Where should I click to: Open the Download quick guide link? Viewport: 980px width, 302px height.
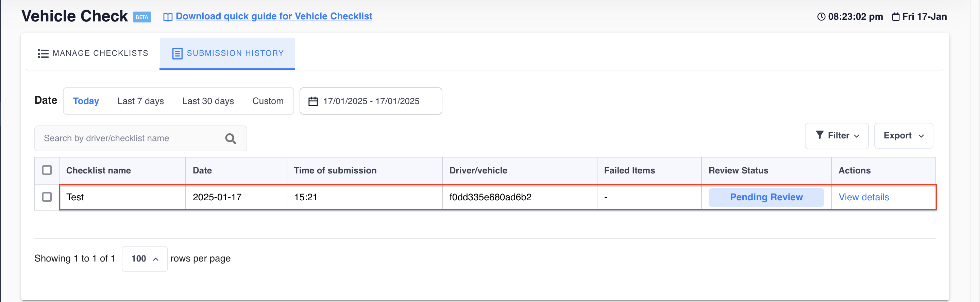pyautogui.click(x=274, y=16)
